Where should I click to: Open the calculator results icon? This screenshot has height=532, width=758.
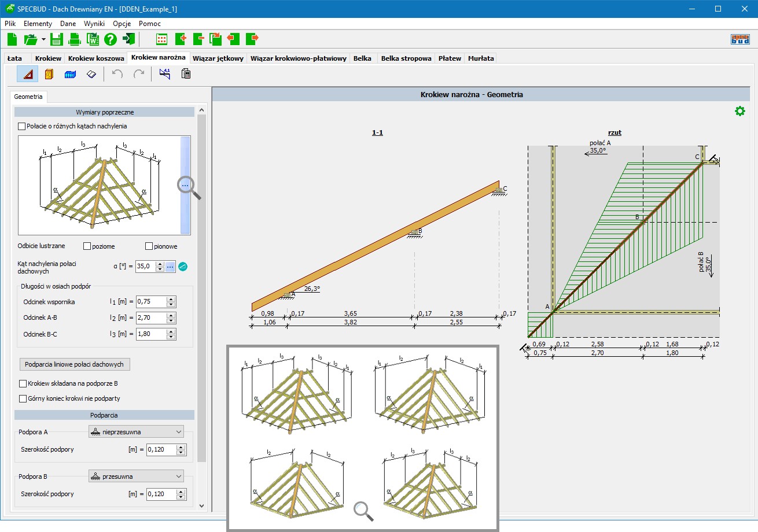(x=186, y=74)
